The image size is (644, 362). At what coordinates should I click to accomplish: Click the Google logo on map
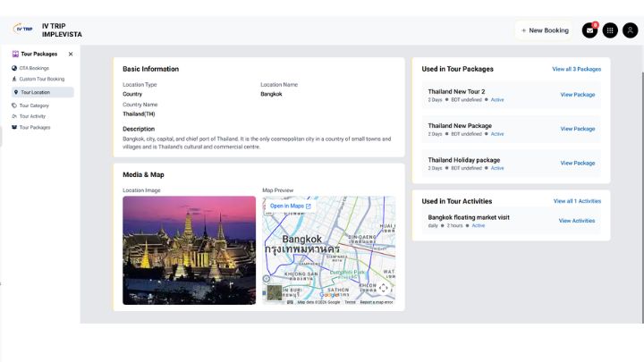pyautogui.click(x=329, y=294)
